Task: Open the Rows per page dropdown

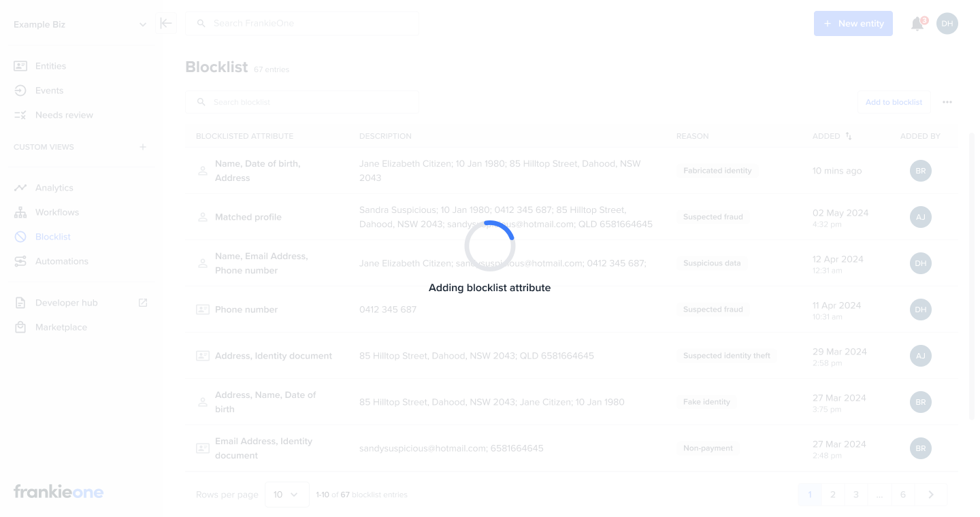Action: click(287, 495)
